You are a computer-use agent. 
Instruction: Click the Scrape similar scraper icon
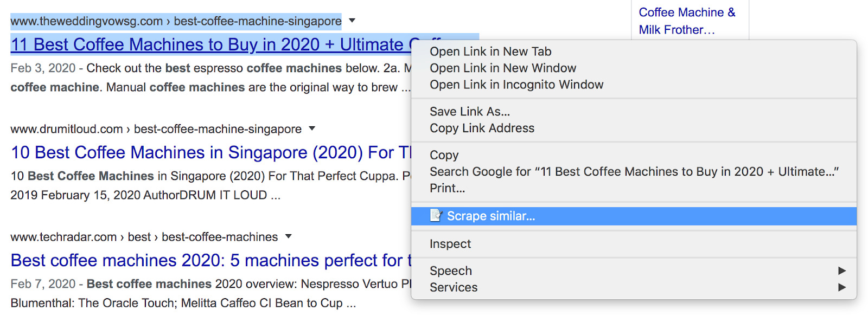436,215
